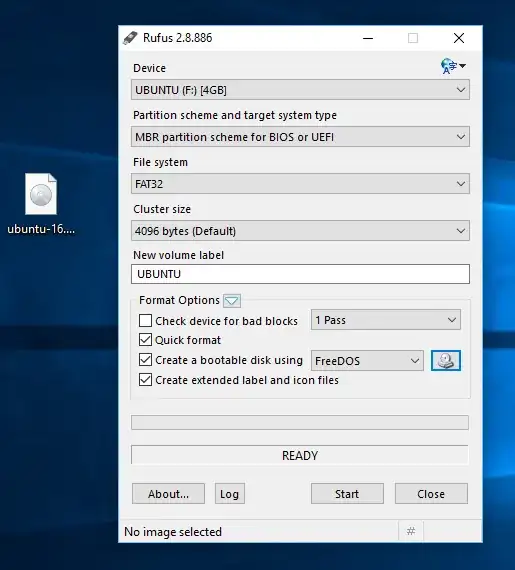Image resolution: width=515 pixels, height=570 pixels.
Task: Toggle Create a bootable disk using
Action: [x=145, y=360]
